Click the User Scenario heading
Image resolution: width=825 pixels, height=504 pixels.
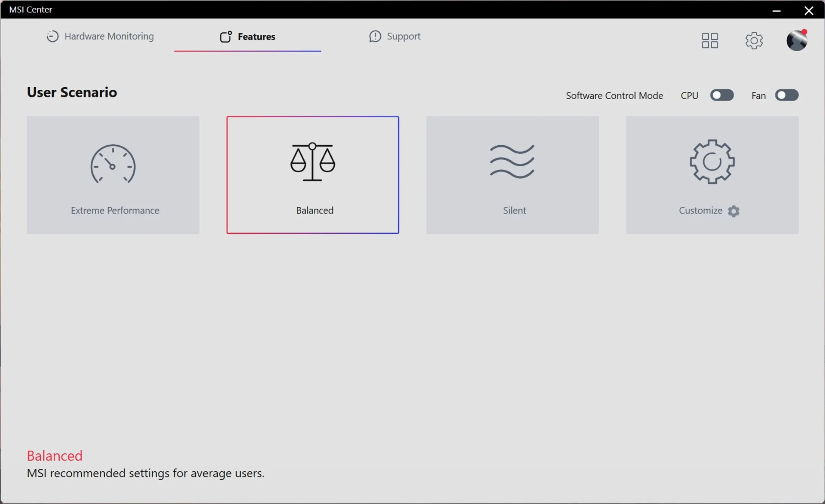pyautogui.click(x=72, y=92)
